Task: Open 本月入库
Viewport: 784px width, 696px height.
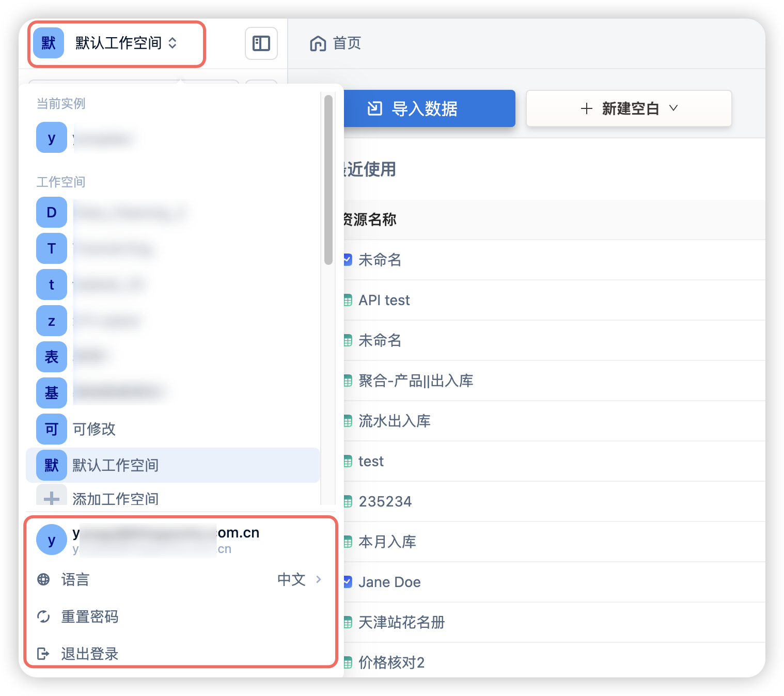Action: tap(387, 542)
